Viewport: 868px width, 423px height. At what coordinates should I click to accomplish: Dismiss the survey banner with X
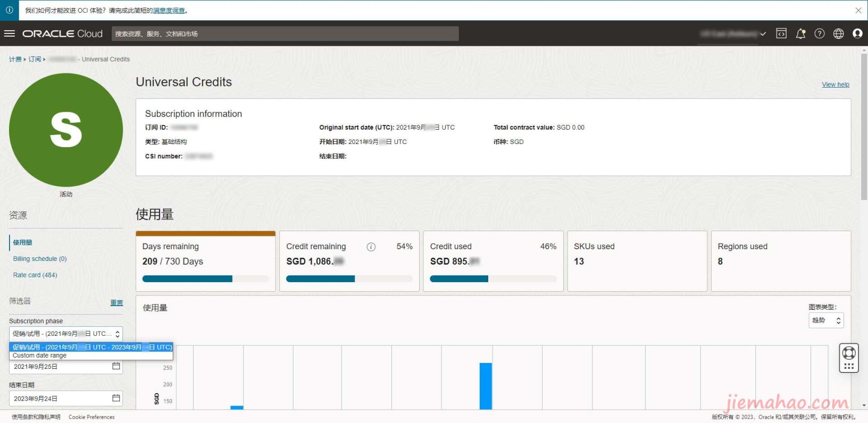(x=858, y=10)
